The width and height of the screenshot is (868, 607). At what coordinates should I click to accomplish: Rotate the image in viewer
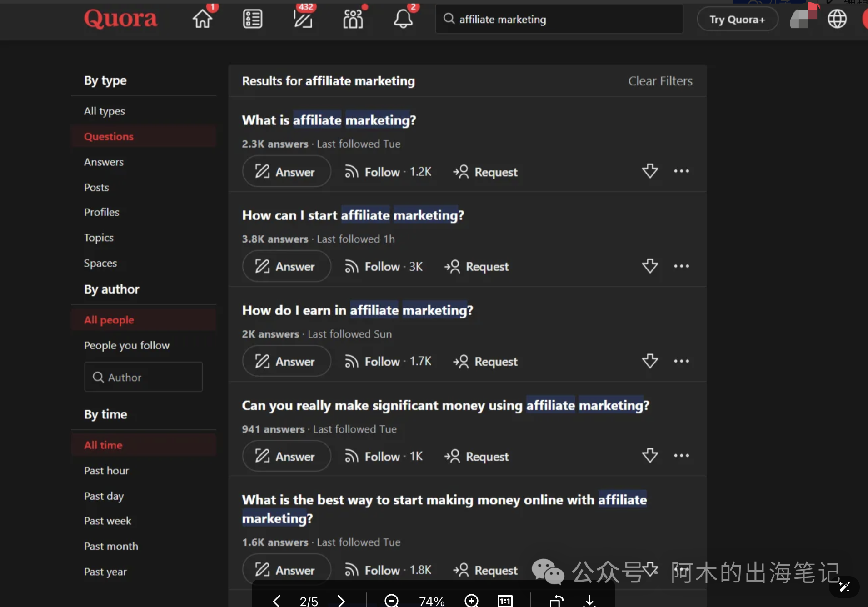[556, 601]
